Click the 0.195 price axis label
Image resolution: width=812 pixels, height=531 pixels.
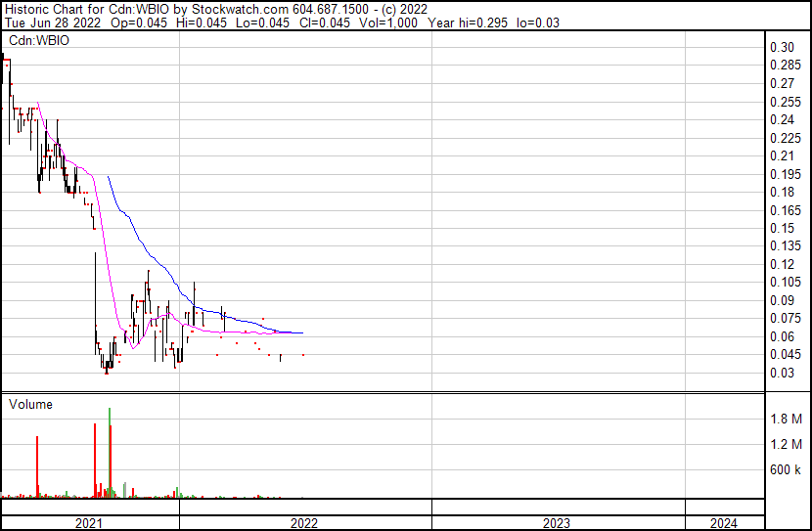[x=785, y=174]
